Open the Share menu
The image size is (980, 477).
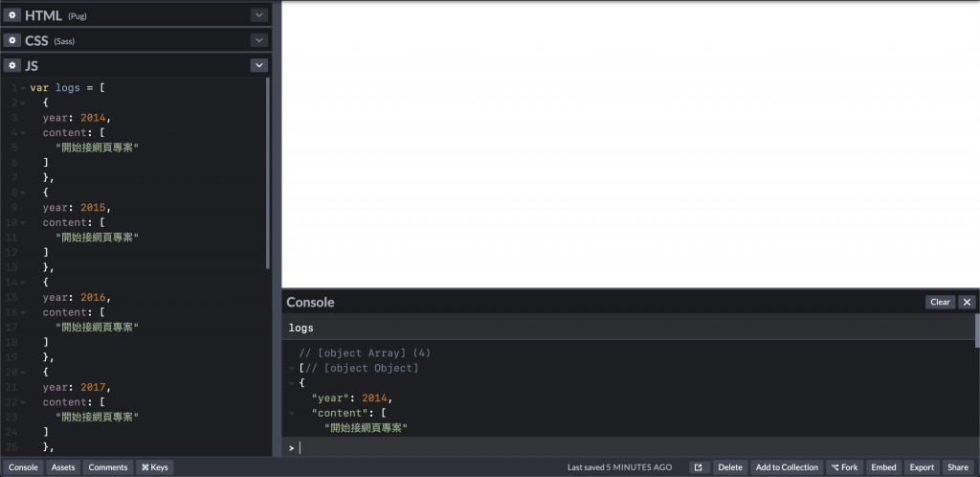click(958, 467)
